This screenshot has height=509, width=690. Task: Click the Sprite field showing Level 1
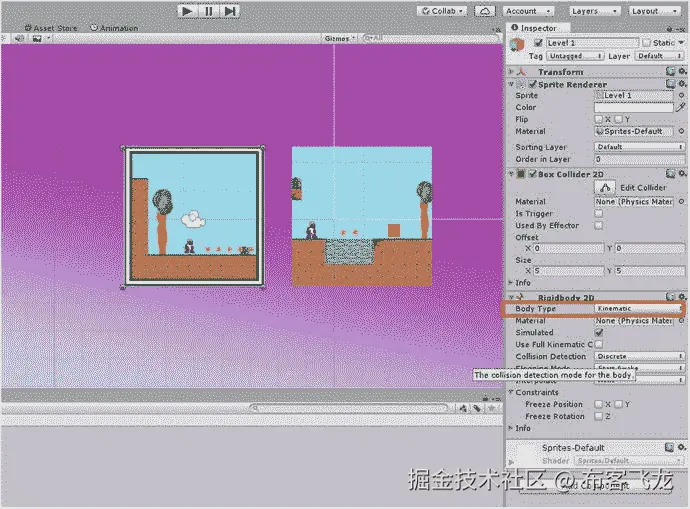pyautogui.click(x=634, y=95)
